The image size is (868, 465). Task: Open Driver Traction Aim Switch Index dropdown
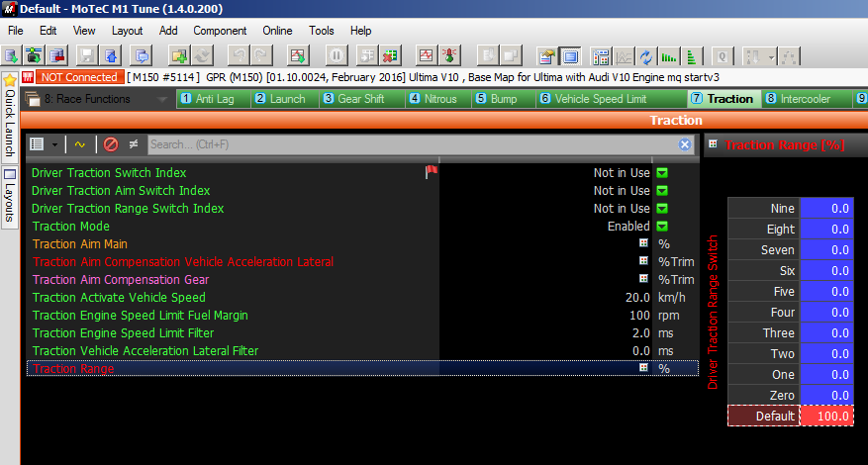coord(661,190)
